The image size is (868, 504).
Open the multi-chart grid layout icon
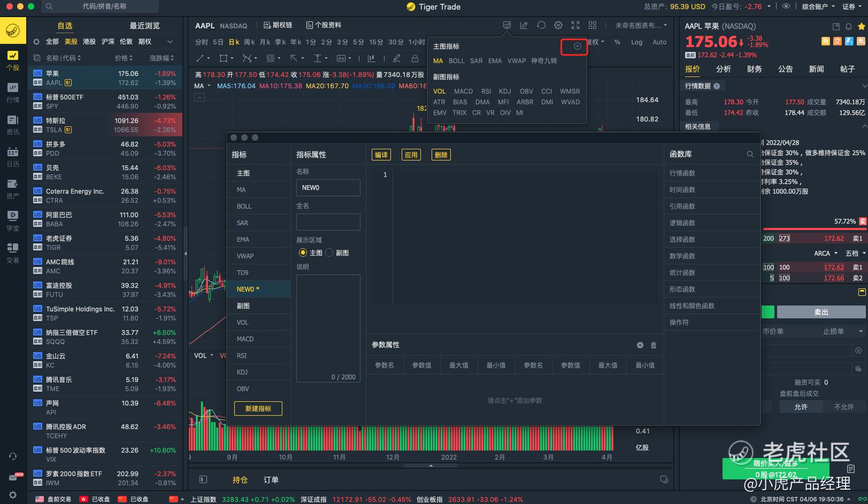pos(592,25)
